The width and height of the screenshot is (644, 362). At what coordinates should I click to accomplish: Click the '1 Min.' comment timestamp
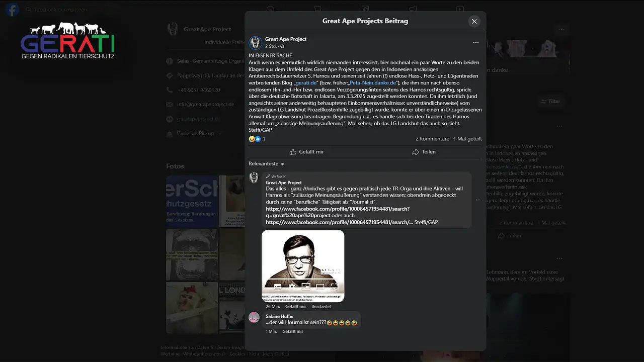pos(271,331)
